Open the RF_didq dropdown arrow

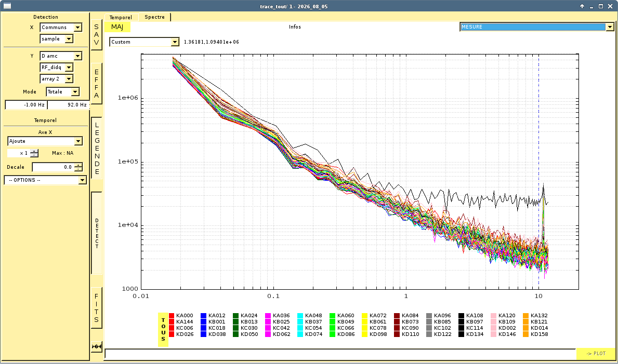69,68
